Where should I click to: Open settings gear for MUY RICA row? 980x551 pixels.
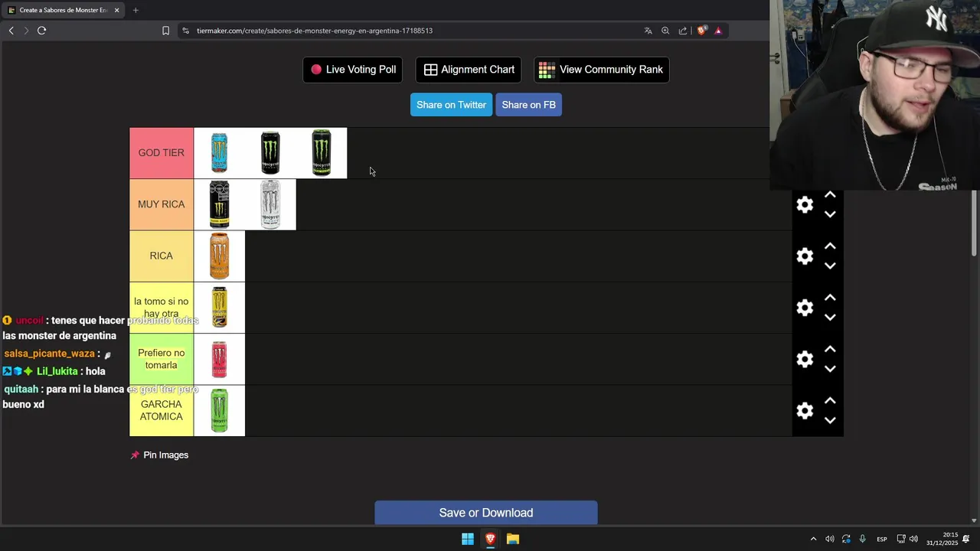click(805, 204)
